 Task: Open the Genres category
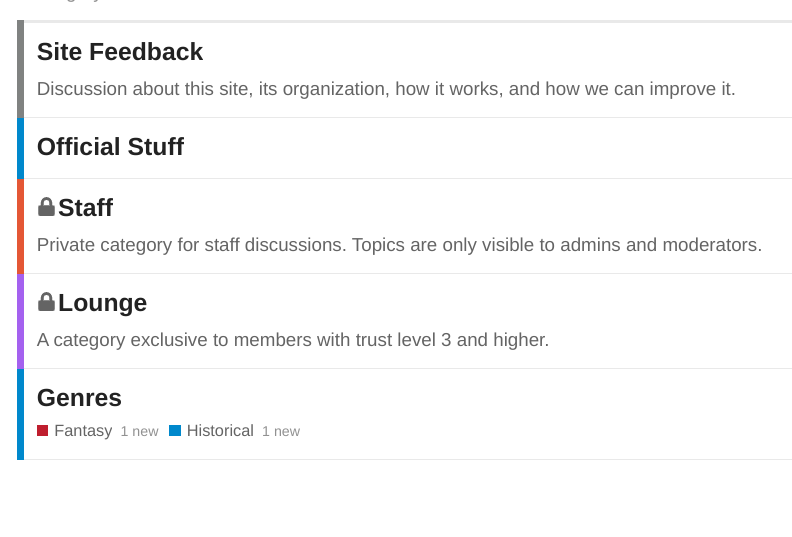tap(79, 398)
